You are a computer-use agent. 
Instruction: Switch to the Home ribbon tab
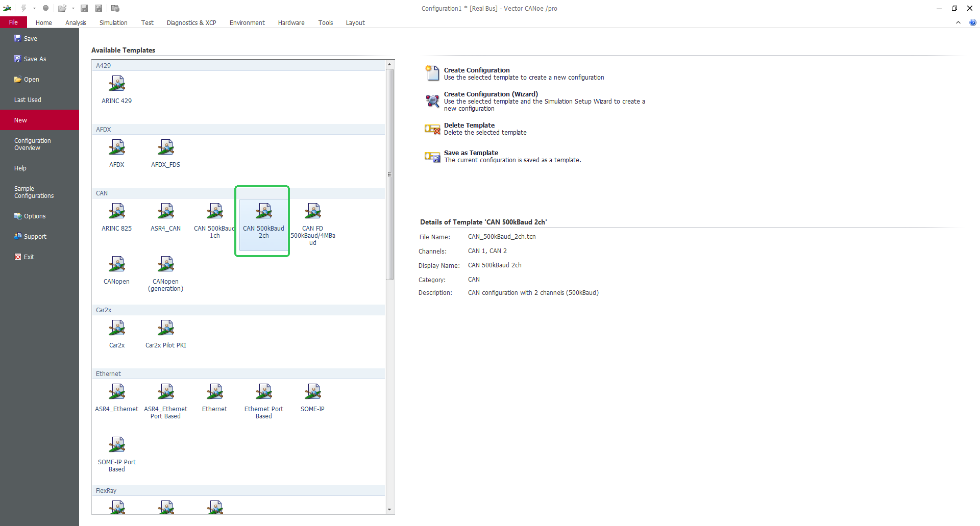(x=43, y=23)
